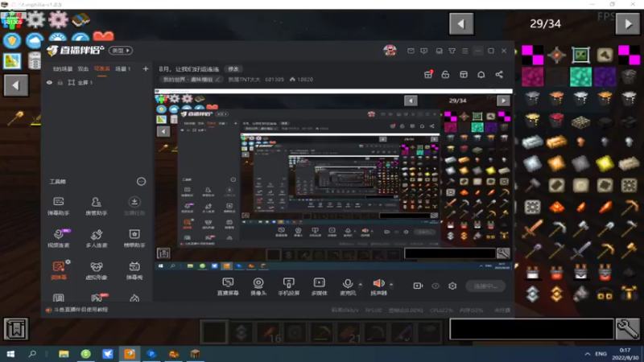Viewport: 644px width, 362px height.
Task: Click the Minecraft inventory search field
Action: (531, 329)
